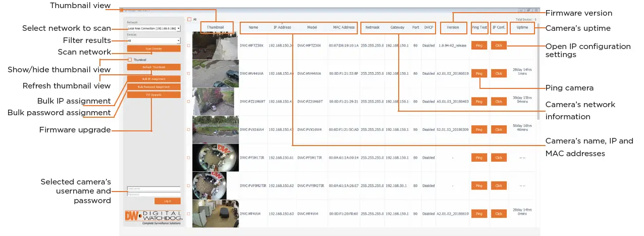Sort by the IP Address column header

point(282,27)
